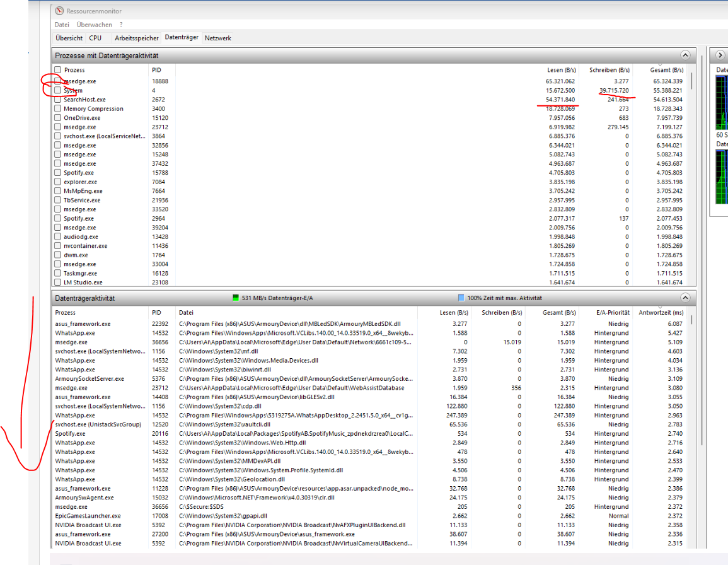
Task: Check the nvcontainer.exe checkbox
Action: [57, 245]
